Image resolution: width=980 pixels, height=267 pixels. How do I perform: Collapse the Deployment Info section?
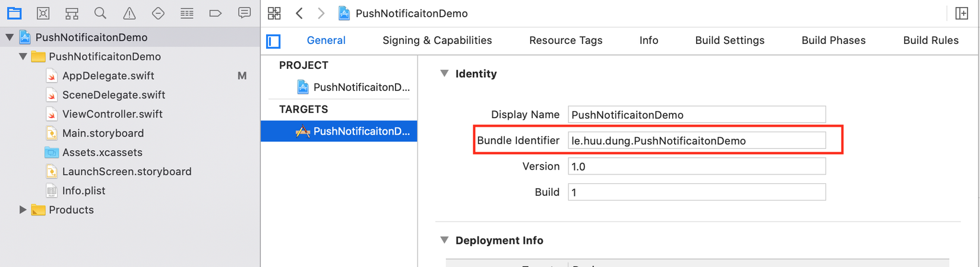click(444, 240)
